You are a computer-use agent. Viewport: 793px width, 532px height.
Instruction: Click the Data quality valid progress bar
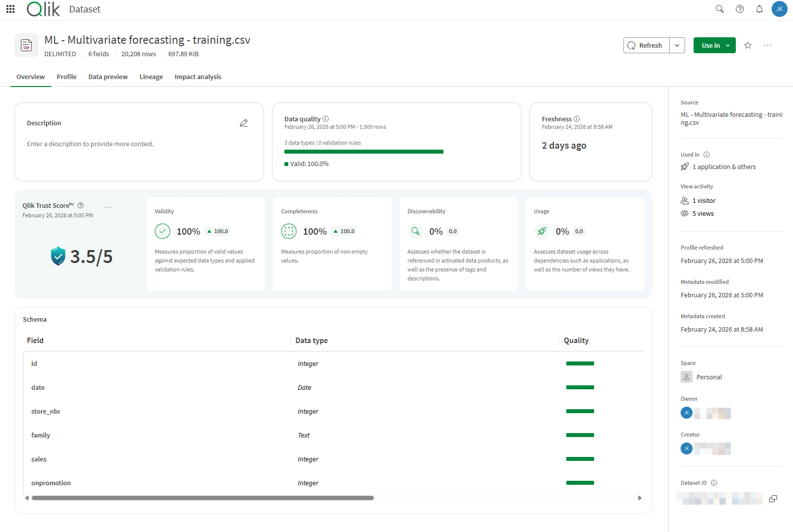tap(364, 152)
